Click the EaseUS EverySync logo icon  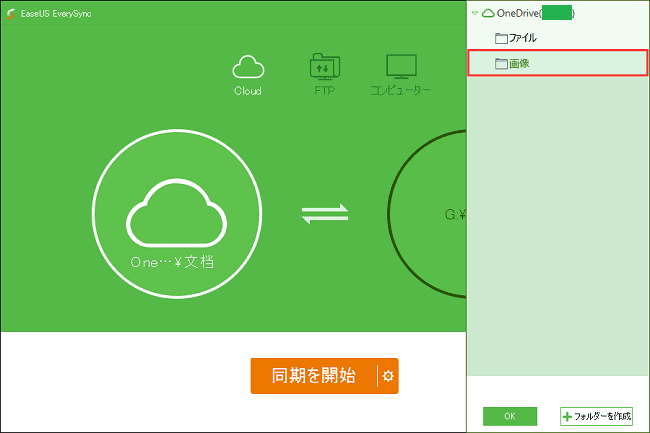pos(11,14)
